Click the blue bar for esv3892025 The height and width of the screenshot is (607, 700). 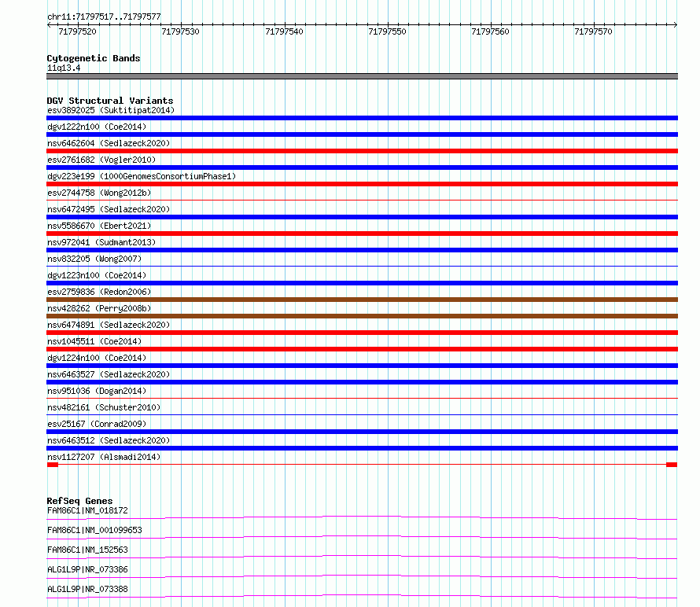pos(362,118)
